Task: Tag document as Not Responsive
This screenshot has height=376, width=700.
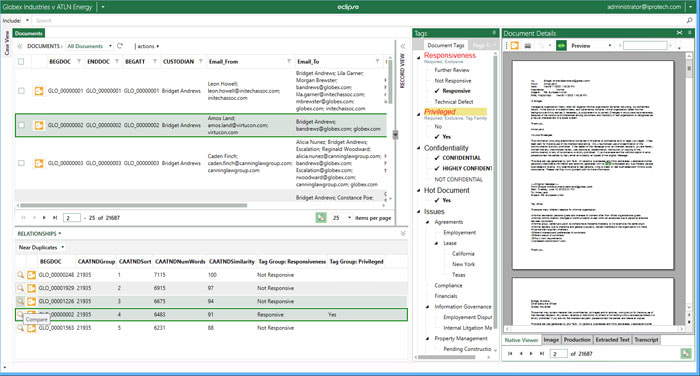Action: click(x=453, y=80)
